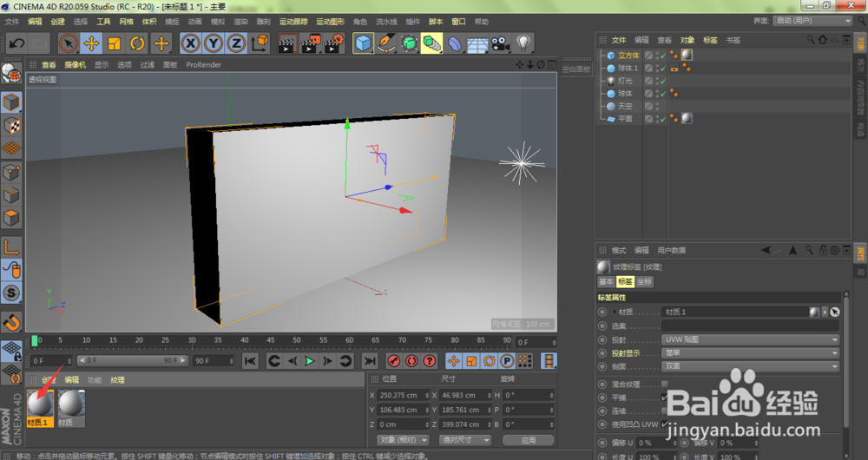This screenshot has width=868, height=460.
Task: Click the timeline preview range slider
Action: pyautogui.click(x=132, y=360)
